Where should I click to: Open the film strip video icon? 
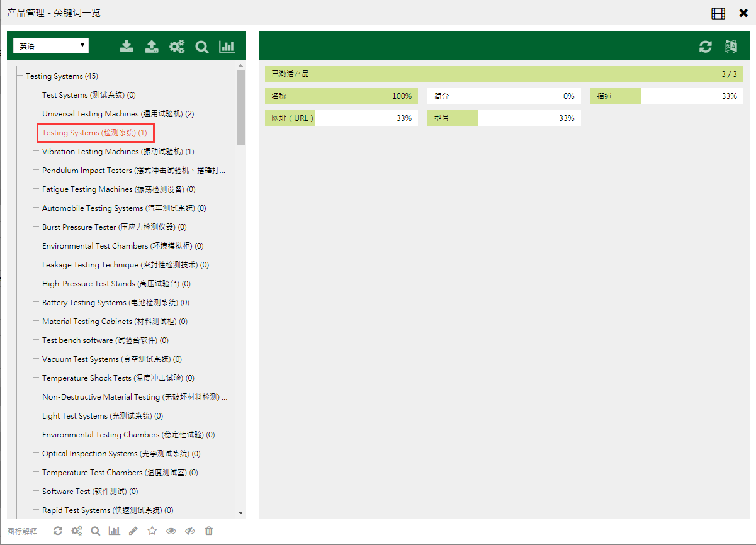point(718,13)
